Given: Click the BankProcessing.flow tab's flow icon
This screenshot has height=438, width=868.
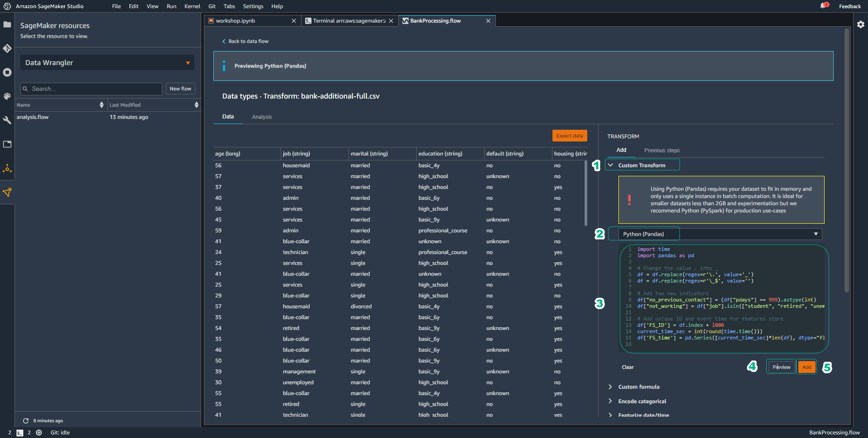Looking at the screenshot, I should pyautogui.click(x=406, y=21).
